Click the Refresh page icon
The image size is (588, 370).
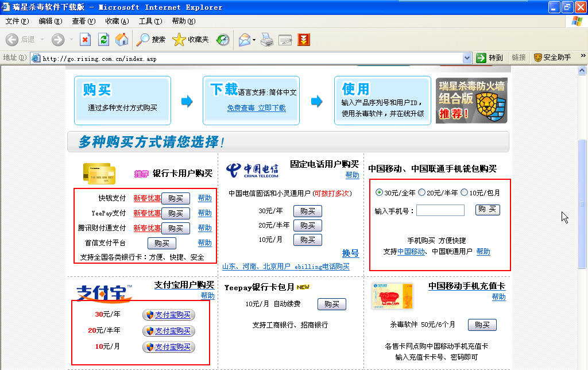click(103, 40)
